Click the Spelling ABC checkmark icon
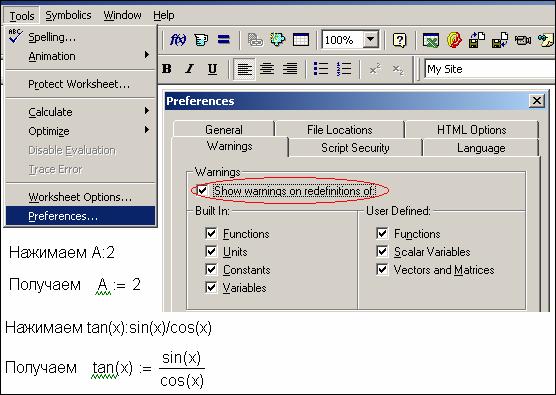 point(15,36)
